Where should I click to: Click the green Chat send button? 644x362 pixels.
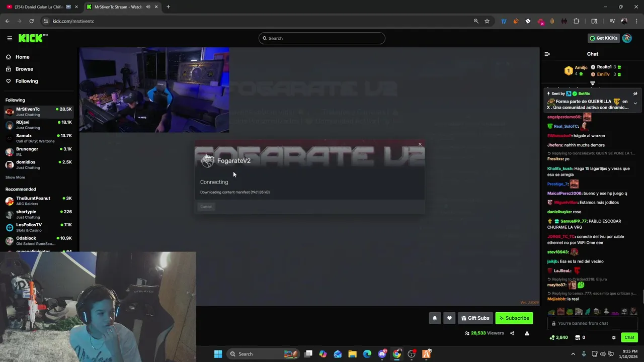629,337
